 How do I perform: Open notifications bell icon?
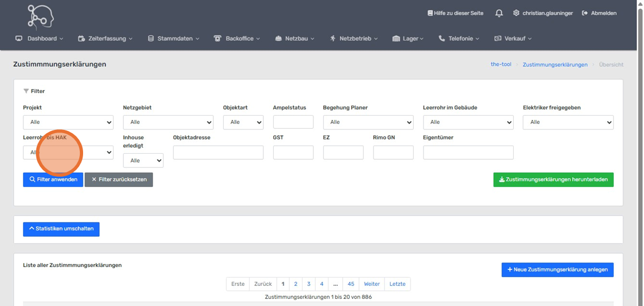498,13
